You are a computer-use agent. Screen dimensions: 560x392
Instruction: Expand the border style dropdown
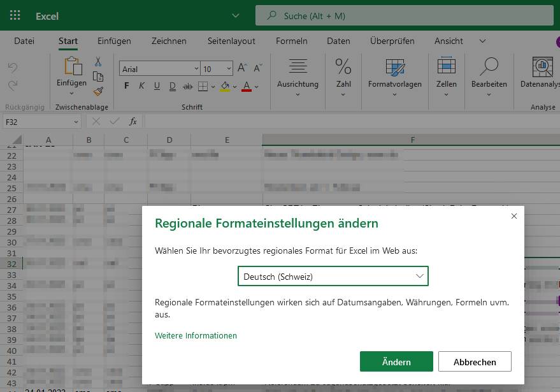[x=212, y=87]
